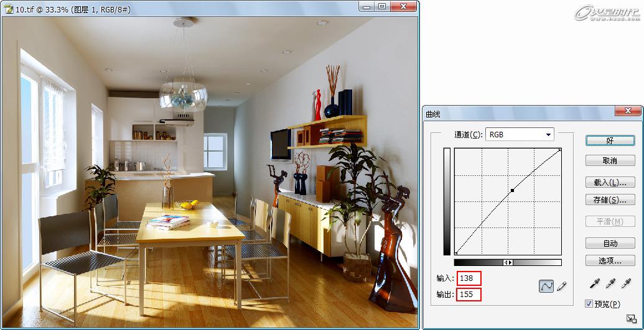Close the 曲线 Curves dialog
644x330 pixels.
point(627,111)
